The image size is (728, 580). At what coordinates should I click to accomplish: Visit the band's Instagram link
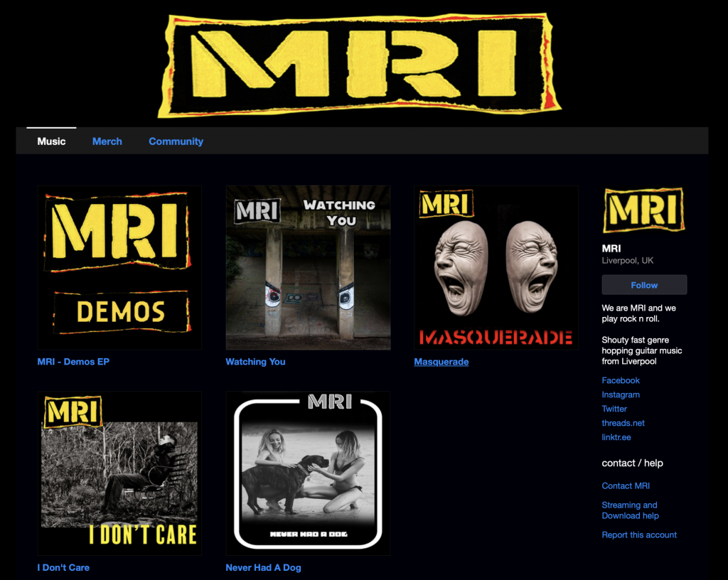(x=621, y=394)
